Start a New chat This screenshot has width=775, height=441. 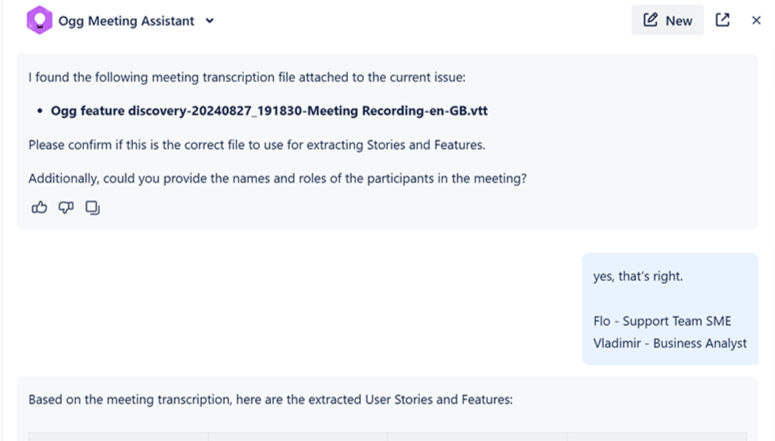click(667, 20)
